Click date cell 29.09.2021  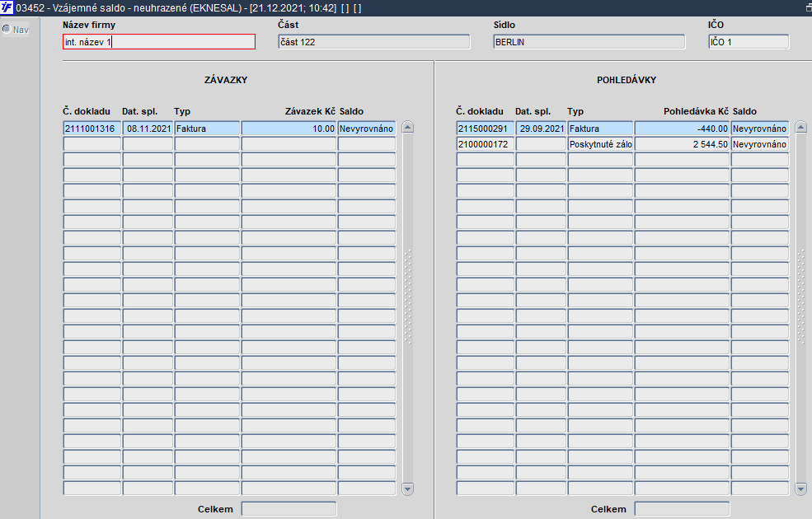pos(541,129)
